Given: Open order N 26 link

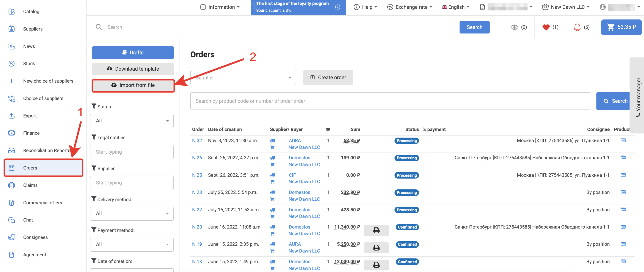Looking at the screenshot, I should [197, 157].
